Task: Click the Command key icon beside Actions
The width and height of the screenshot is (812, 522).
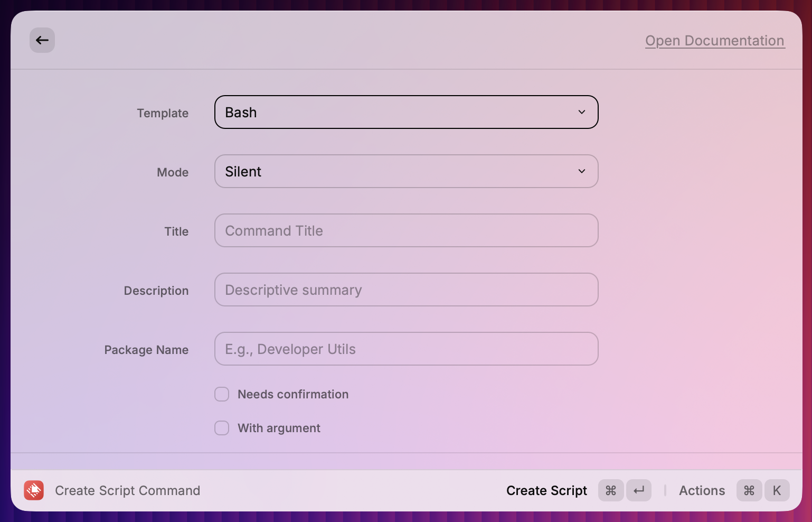Action: click(749, 490)
